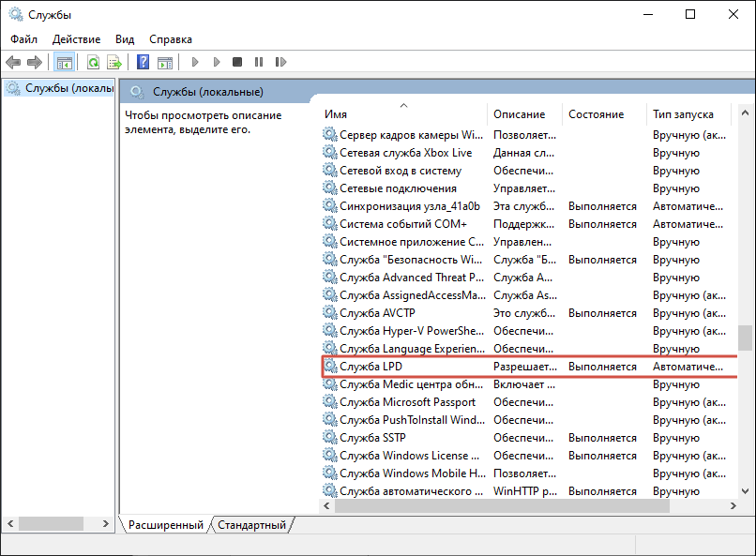Click the Stop service square icon

(237, 63)
